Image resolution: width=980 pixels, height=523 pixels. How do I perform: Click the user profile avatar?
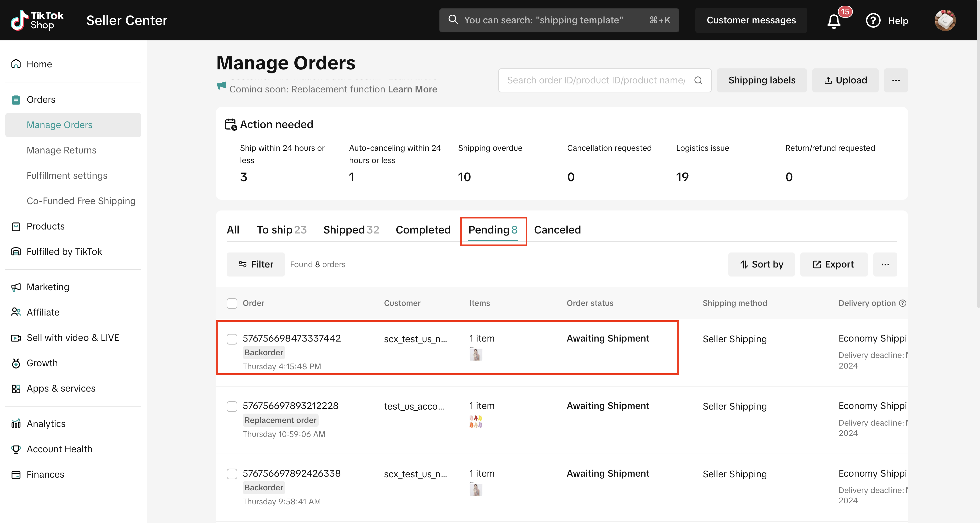click(x=945, y=20)
